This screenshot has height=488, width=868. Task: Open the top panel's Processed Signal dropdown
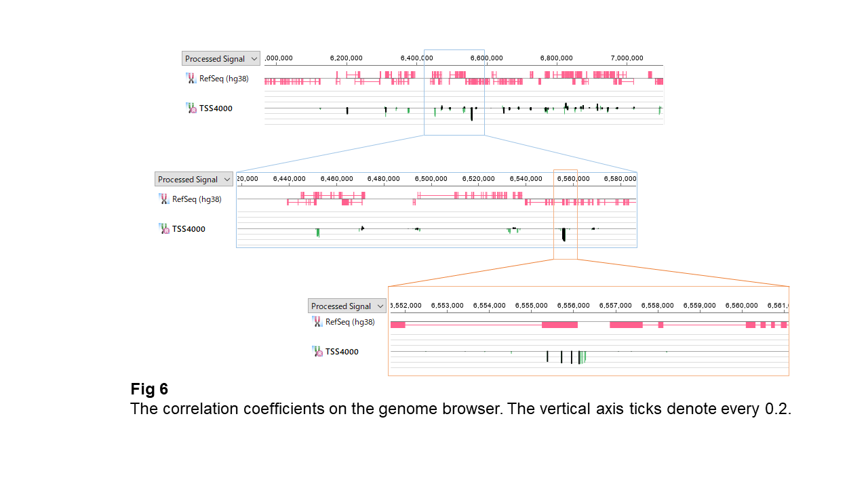point(220,59)
